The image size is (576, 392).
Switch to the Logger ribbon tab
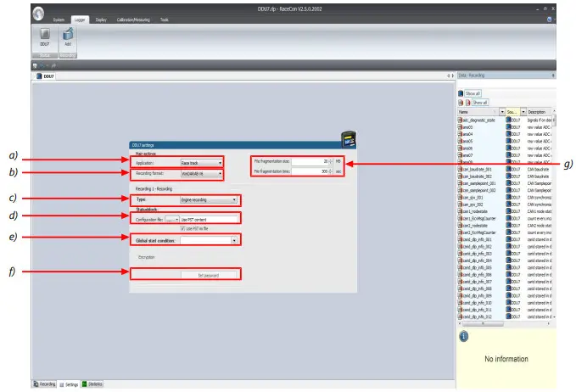(x=80, y=20)
